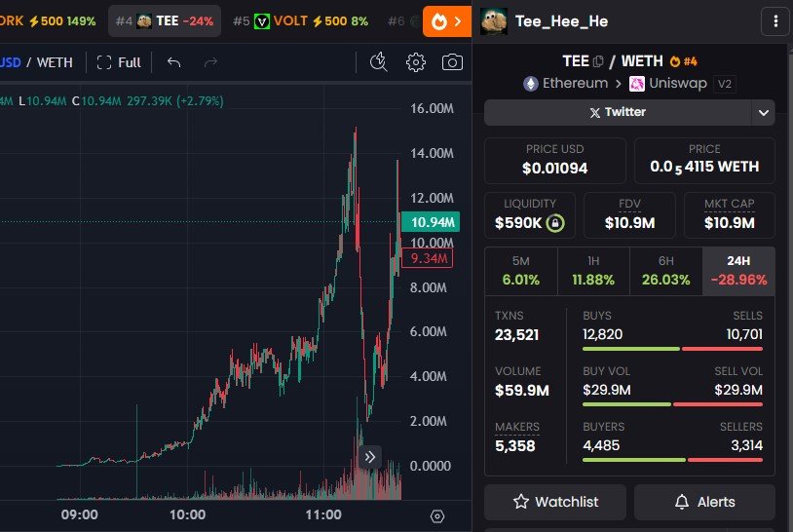Select the 6H timeframe tab
This screenshot has height=532, width=793.
[665, 271]
